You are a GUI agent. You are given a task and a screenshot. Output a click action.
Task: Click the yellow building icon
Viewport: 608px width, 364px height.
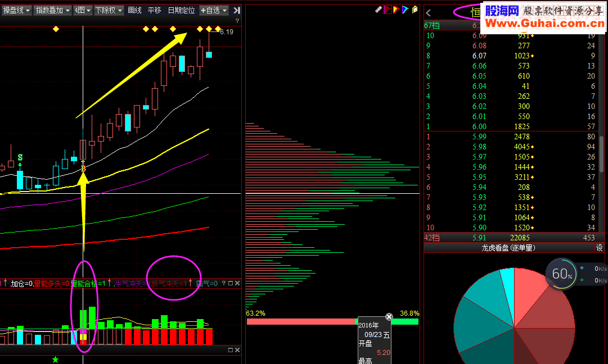tap(415, 10)
